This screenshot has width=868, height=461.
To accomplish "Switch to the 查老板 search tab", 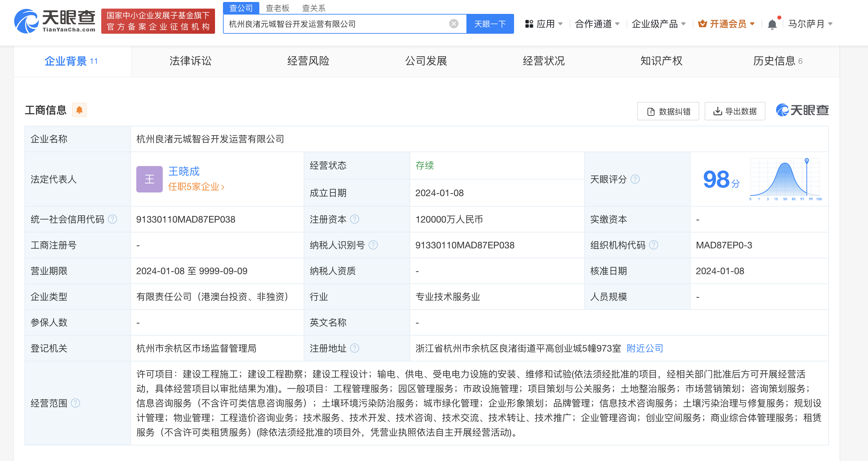I will point(278,8).
